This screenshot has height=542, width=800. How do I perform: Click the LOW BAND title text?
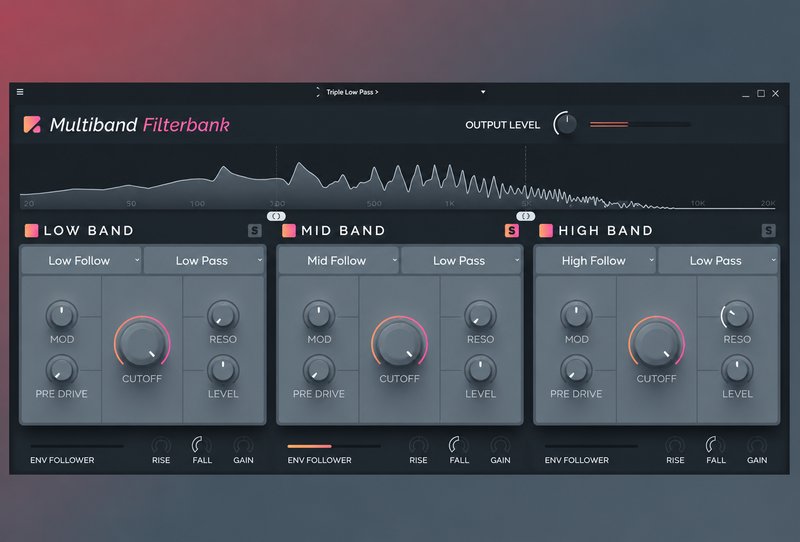[x=89, y=231]
